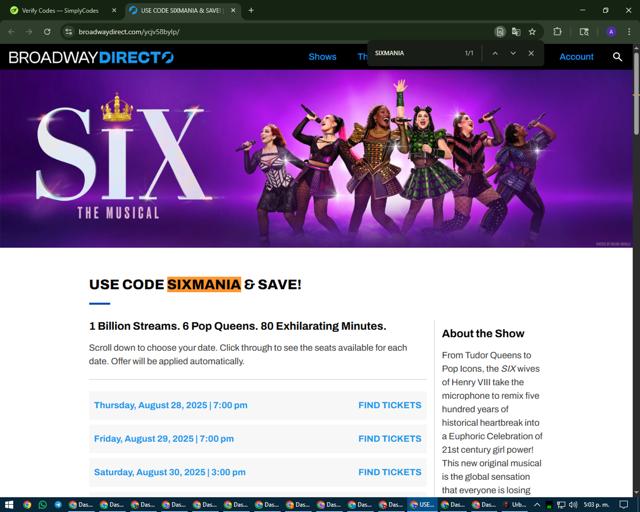640x512 pixels.
Task: Click the highlighted SIXMANIA code in heading
Action: pos(204,284)
